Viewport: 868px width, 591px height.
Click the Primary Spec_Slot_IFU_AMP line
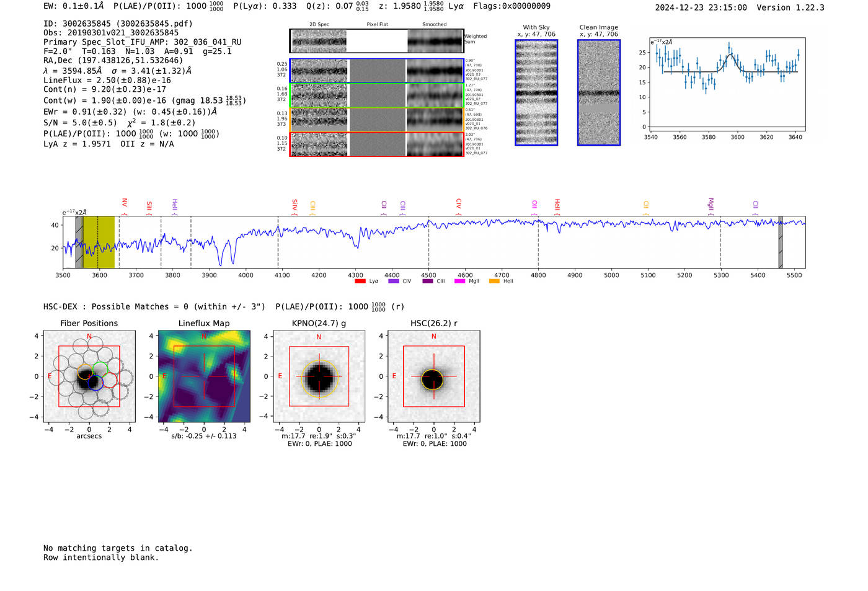(143, 42)
